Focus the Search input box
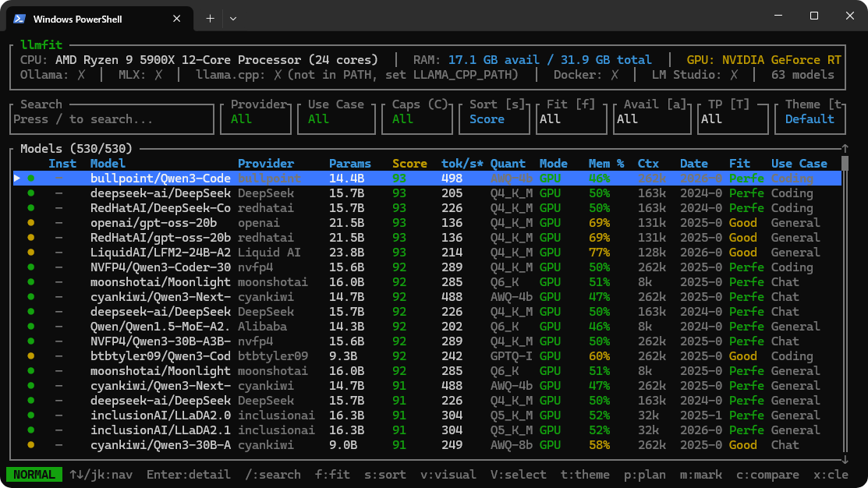This screenshot has width=868, height=488. pos(112,119)
